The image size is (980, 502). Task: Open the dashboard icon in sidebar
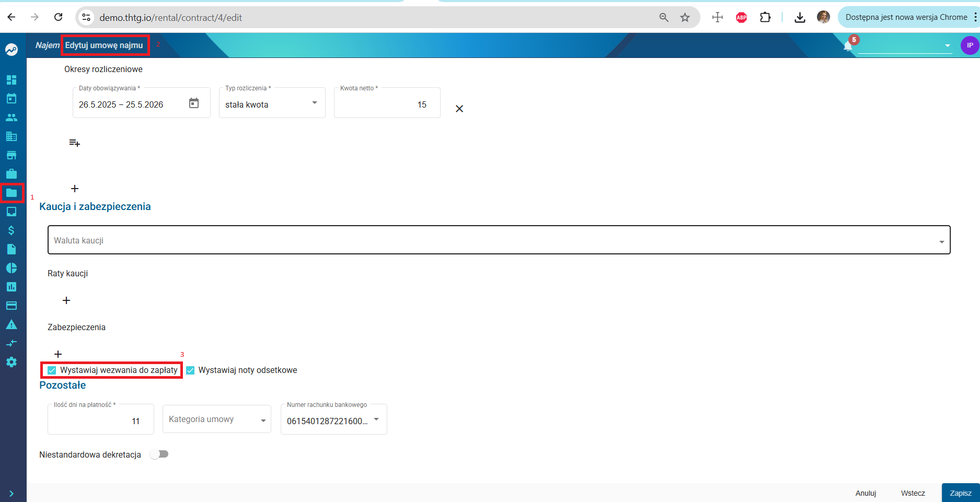pyautogui.click(x=11, y=80)
